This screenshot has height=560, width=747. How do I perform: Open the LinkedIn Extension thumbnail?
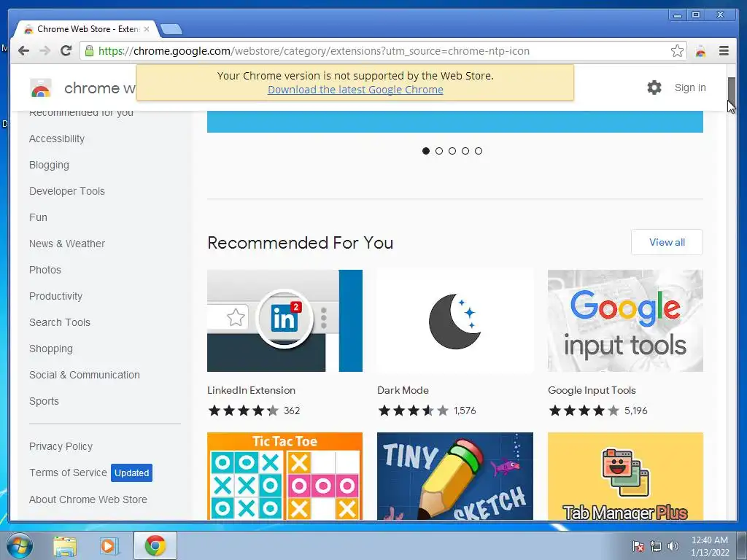285,321
